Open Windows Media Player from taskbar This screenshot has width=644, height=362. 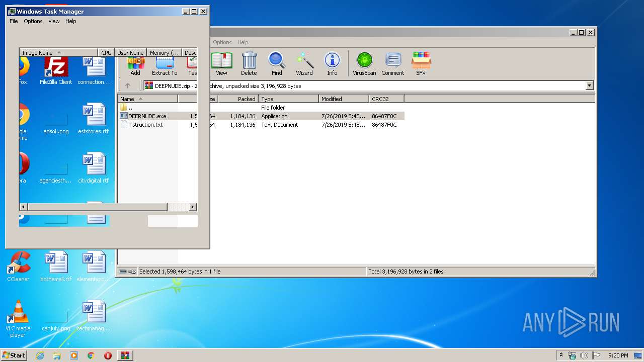click(74, 355)
